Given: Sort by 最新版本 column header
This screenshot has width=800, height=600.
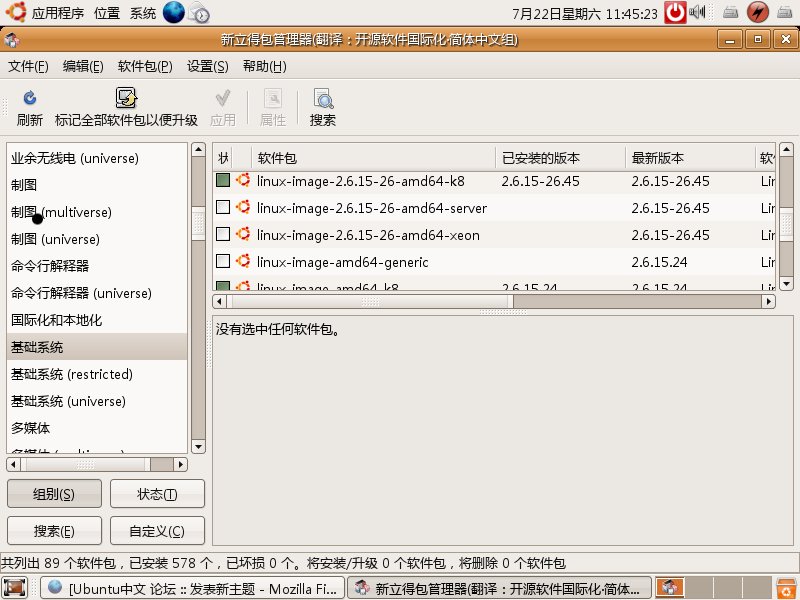Looking at the screenshot, I should point(690,158).
